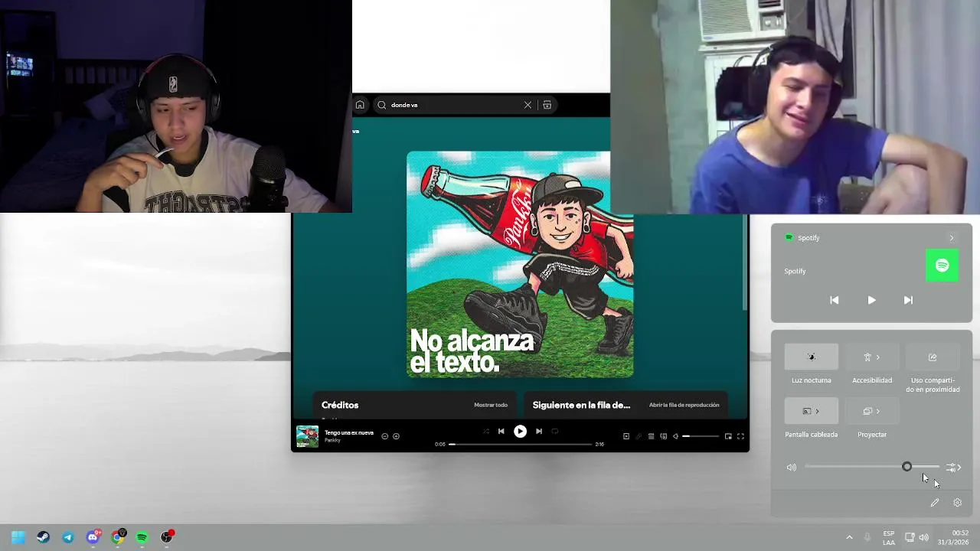The image size is (980, 551).
Task: Click 'Abrir la fila de reproducción'
Action: (684, 405)
